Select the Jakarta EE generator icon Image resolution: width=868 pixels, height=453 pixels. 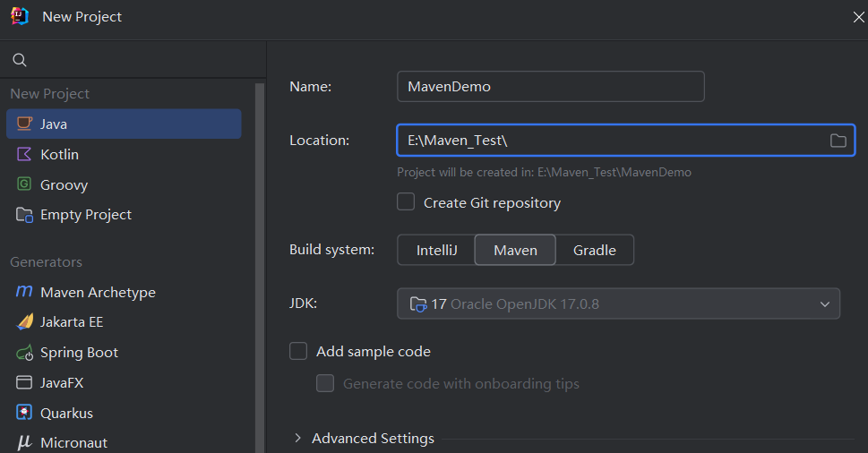tap(24, 322)
